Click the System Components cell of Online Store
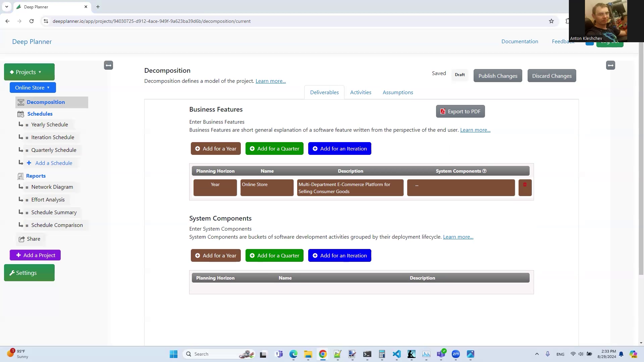 [461, 188]
